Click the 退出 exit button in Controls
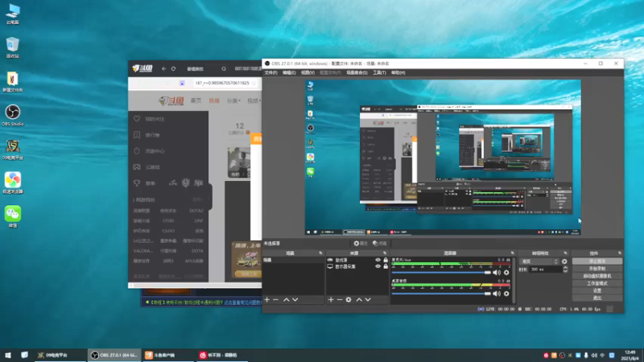Image resolution: width=644 pixels, height=362 pixels. pos(597,298)
